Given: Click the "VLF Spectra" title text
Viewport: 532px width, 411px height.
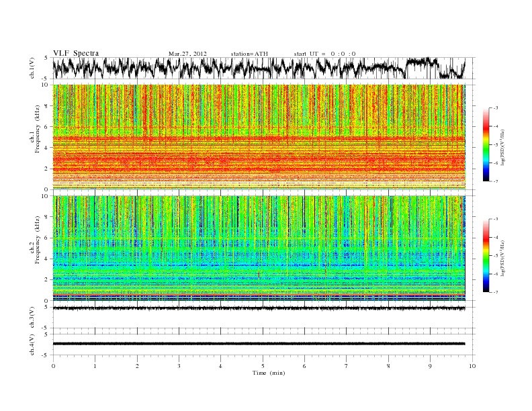Looking at the screenshot, I should tap(76, 53).
